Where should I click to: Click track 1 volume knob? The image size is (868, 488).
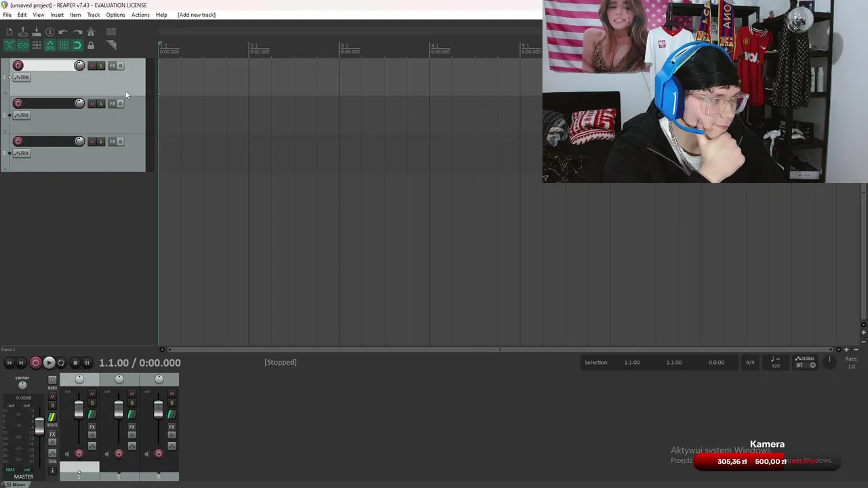(x=79, y=65)
